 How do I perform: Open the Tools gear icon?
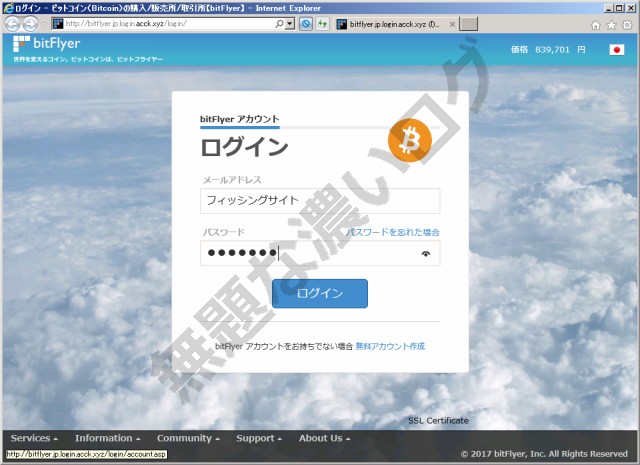click(627, 25)
